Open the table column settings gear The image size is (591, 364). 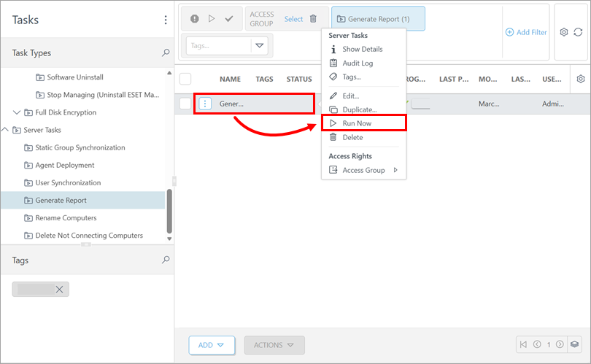click(581, 79)
